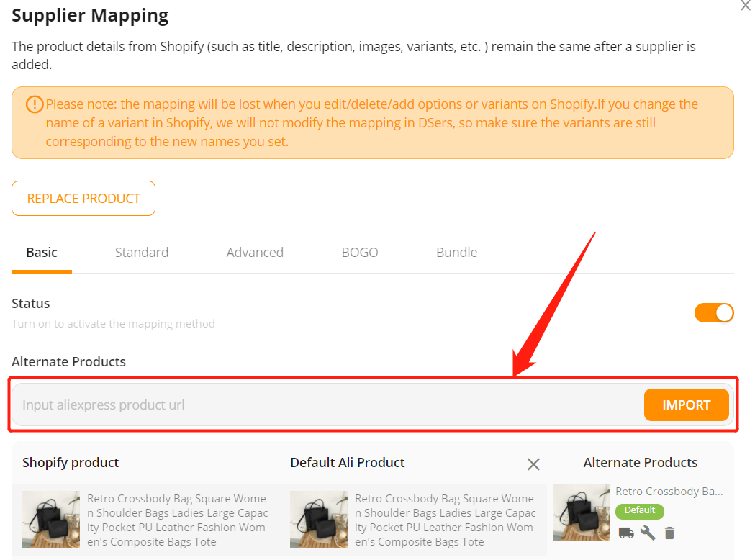
Task: Click the Shopify product bag thumbnail
Action: 51,520
